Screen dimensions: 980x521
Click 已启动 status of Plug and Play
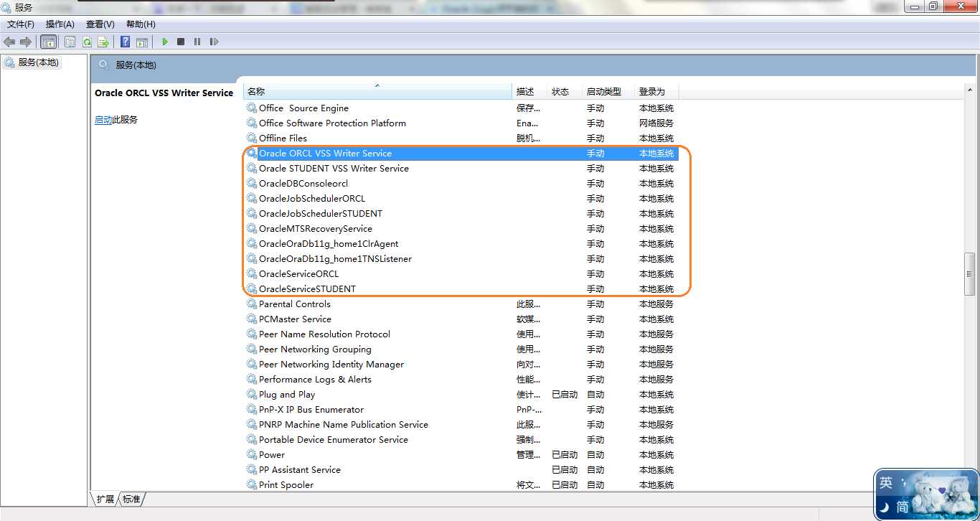point(565,394)
